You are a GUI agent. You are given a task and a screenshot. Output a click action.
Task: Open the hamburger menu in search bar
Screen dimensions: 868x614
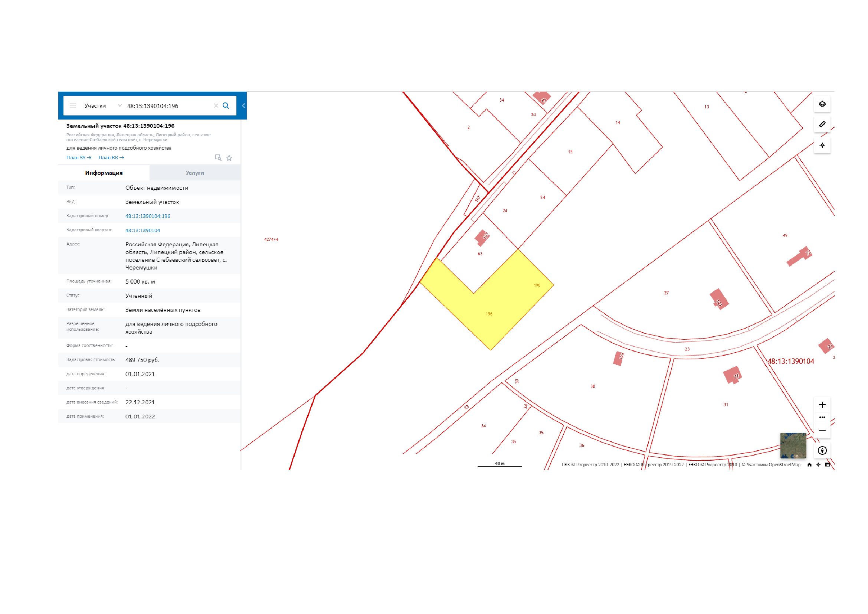(73, 106)
